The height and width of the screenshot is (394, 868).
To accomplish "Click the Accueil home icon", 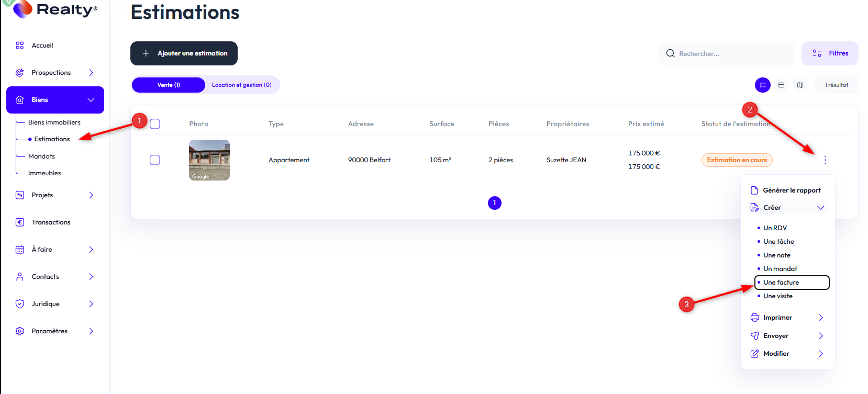I will (20, 46).
